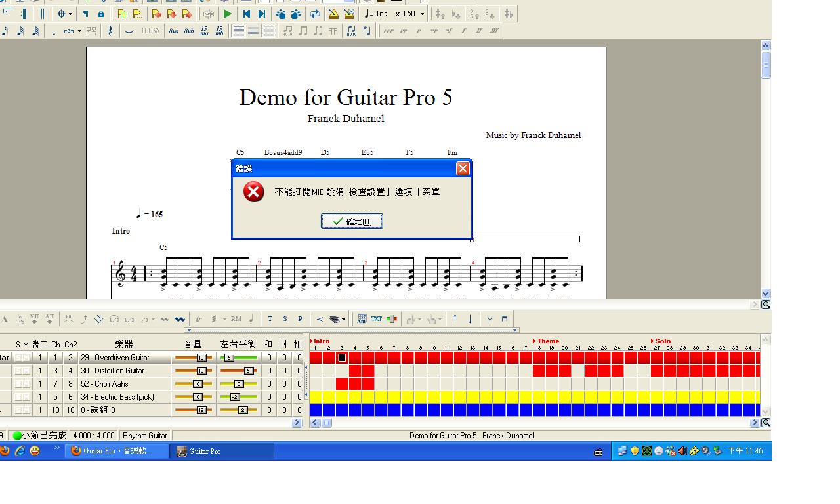Viewport: 840px width, 504px height.
Task: Switch to the Firefox Guitar Pro、音樂軟 taskbar window
Action: tap(117, 451)
